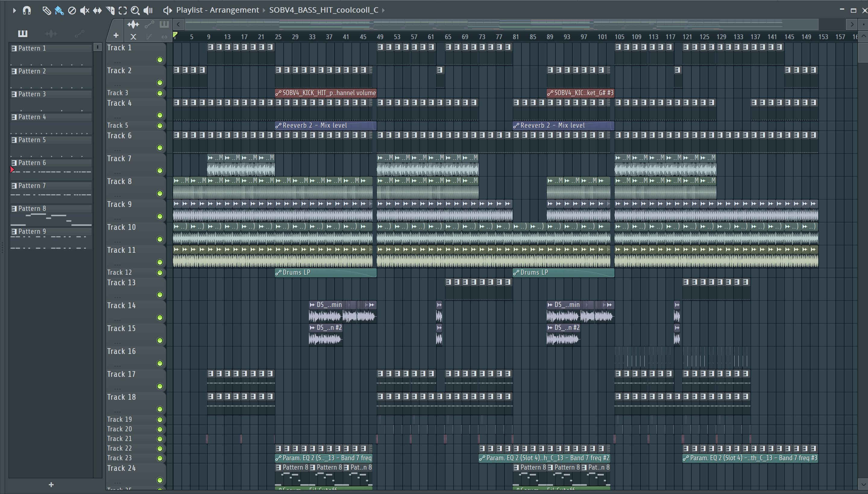
Task: Mute Track 7 with its green LED
Action: [160, 171]
